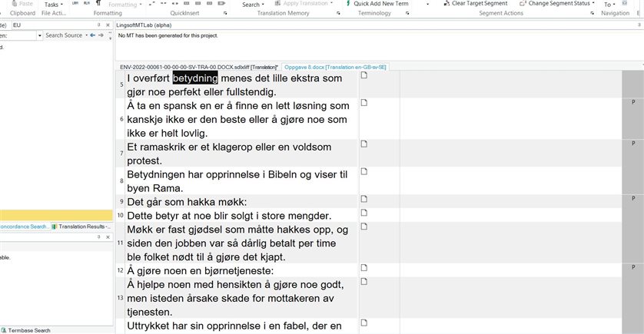Switch to ENV-2022-00061 document tab

point(199,67)
